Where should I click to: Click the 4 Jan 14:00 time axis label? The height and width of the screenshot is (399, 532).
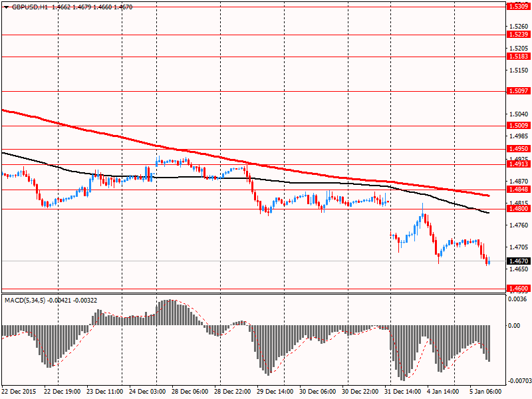[x=444, y=391]
